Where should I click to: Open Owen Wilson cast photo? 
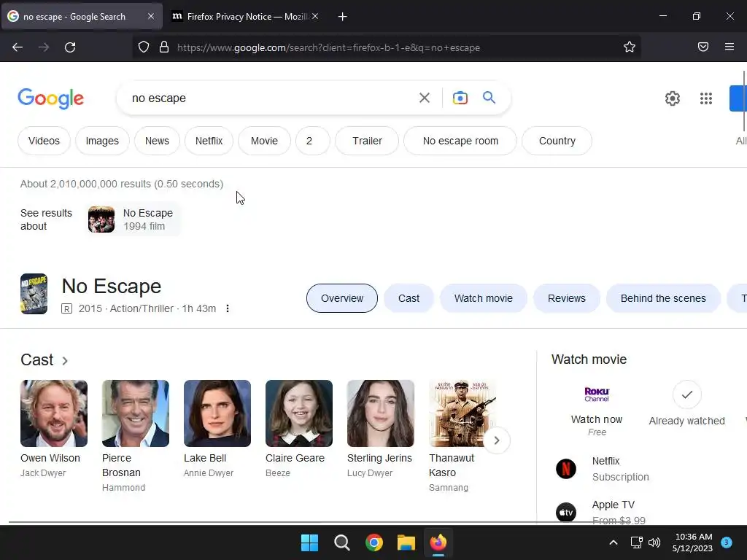coord(54,413)
